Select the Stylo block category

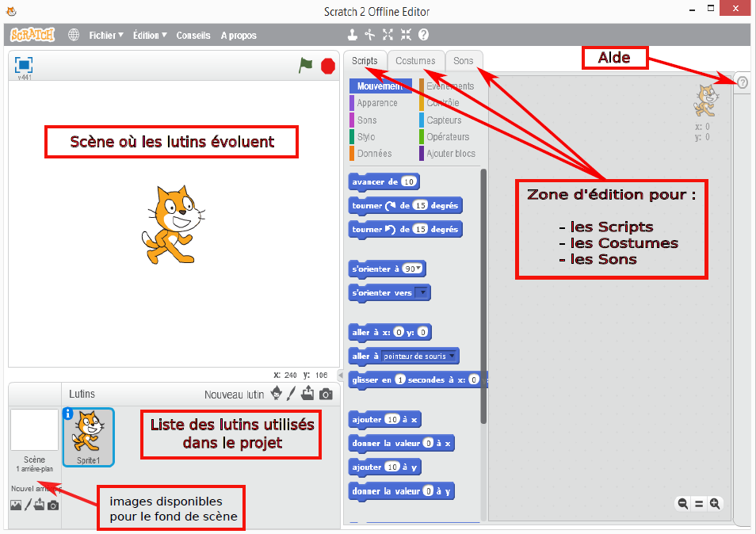[x=366, y=137]
